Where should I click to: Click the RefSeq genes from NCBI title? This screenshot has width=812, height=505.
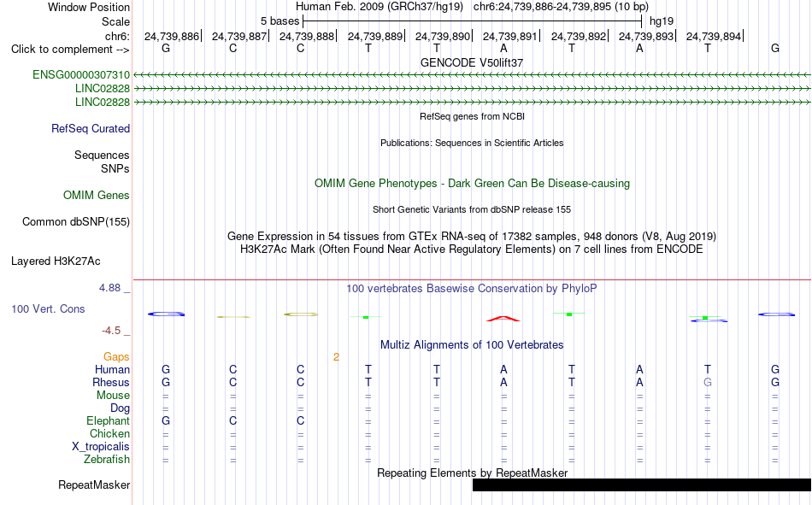click(472, 116)
